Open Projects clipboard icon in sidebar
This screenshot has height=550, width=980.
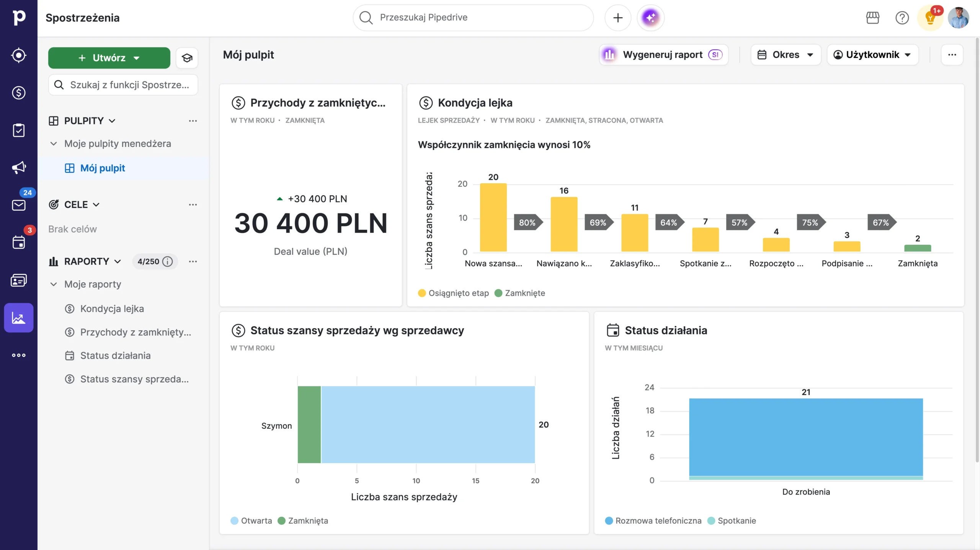pos(19,130)
